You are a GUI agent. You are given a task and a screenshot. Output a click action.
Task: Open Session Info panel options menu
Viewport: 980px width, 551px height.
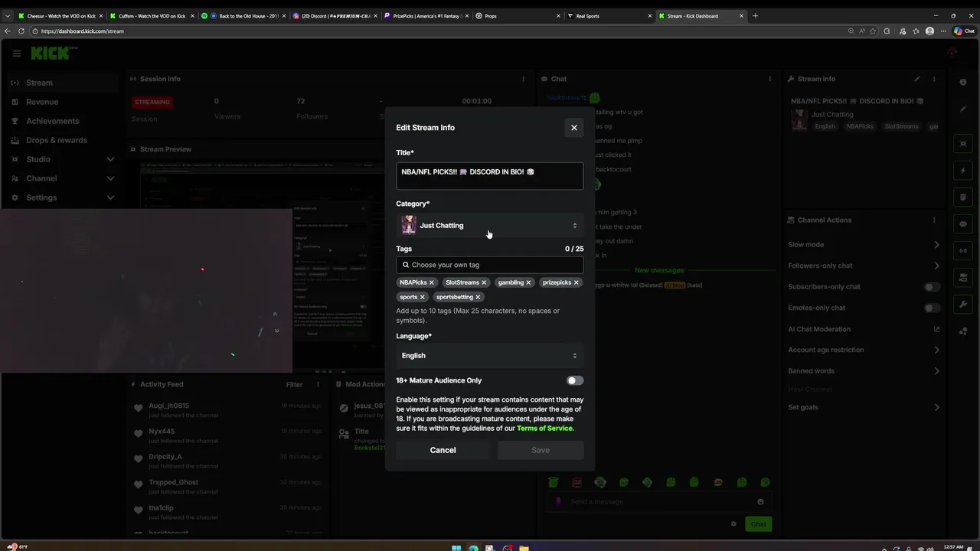(524, 79)
